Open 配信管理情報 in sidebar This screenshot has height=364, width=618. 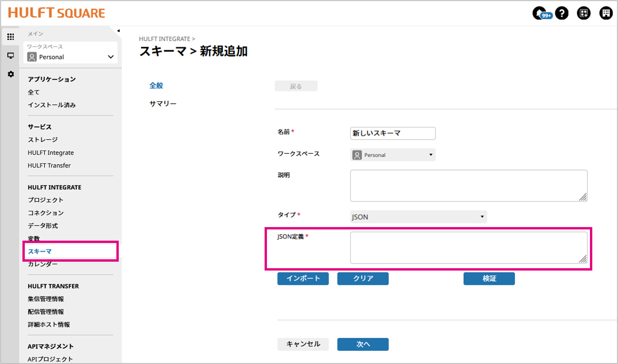pyautogui.click(x=46, y=312)
